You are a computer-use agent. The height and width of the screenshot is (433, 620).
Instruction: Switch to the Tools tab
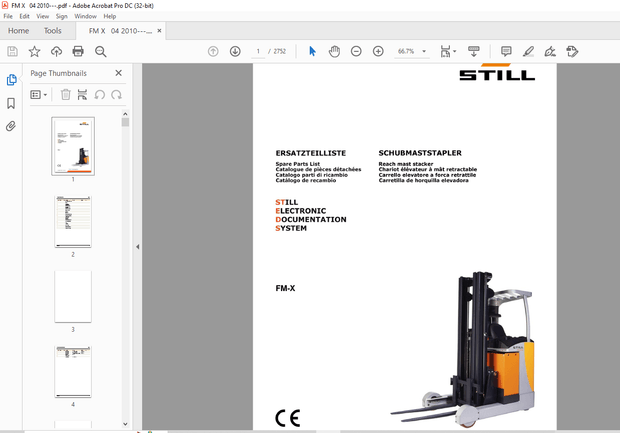(53, 31)
